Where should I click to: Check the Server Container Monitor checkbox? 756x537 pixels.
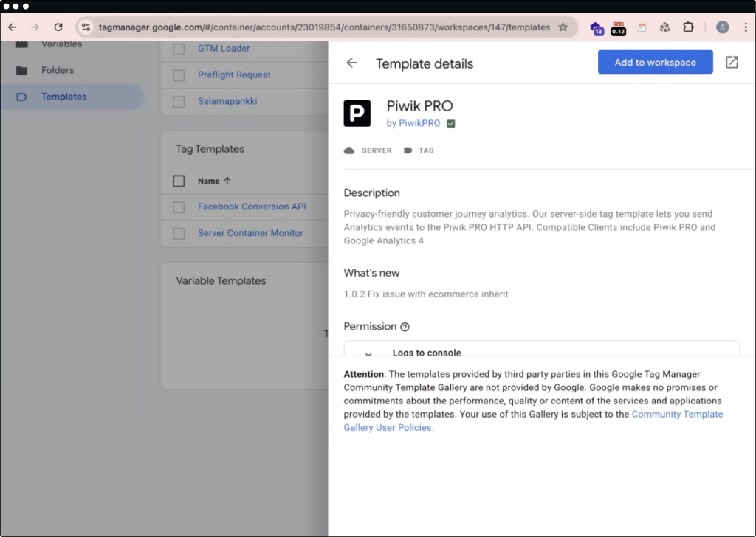179,234
